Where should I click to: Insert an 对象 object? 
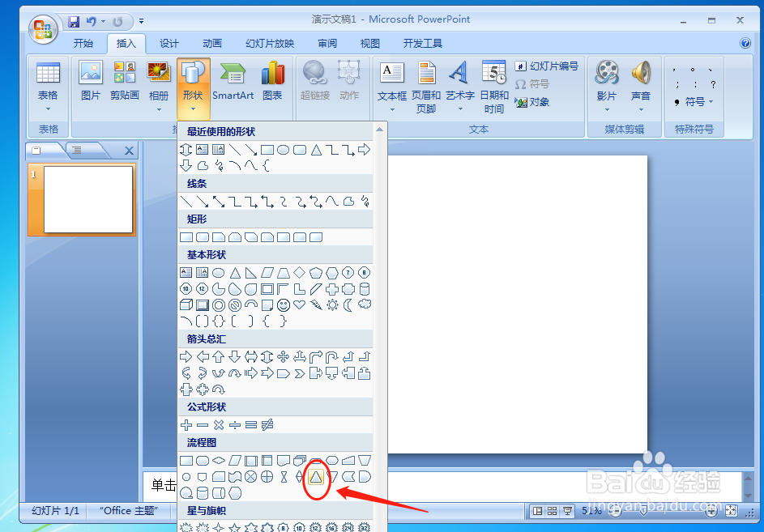pos(532,102)
